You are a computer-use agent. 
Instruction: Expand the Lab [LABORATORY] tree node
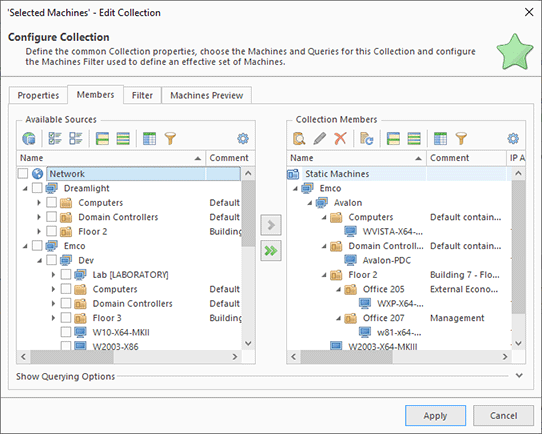(x=53, y=275)
